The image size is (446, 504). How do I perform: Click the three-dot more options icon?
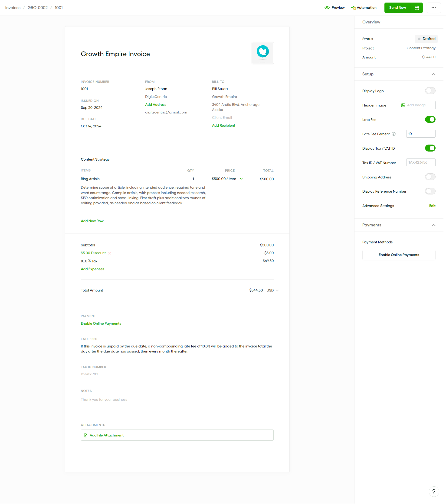tap(433, 8)
